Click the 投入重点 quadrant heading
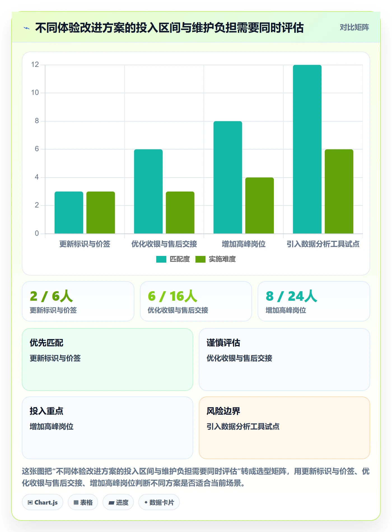 46,411
